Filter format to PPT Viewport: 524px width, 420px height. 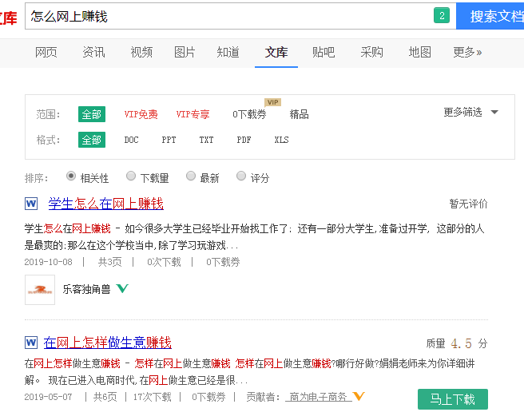[x=169, y=140]
